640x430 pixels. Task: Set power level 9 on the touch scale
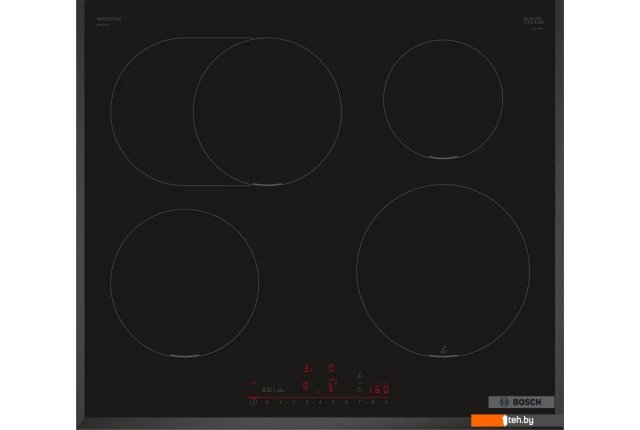coord(386,402)
